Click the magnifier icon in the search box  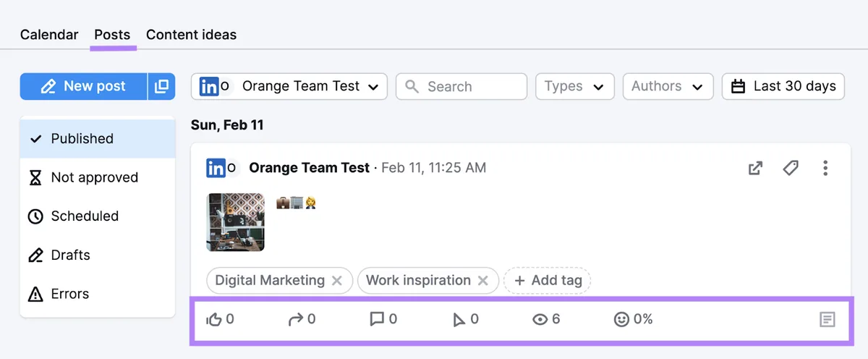click(412, 87)
